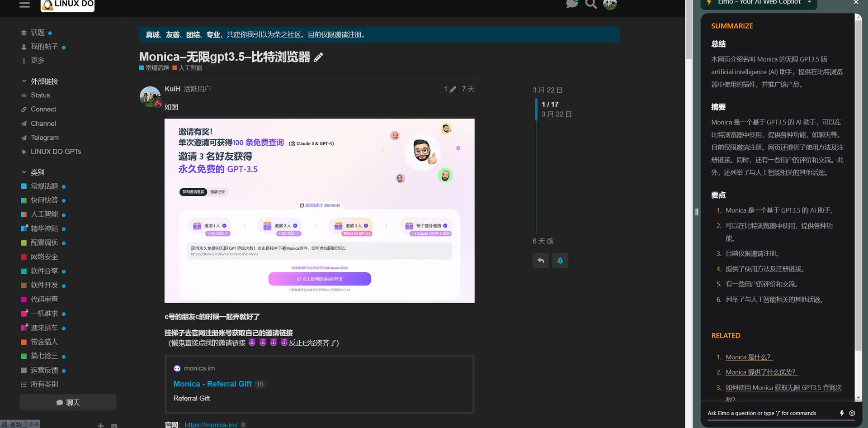
Task: Click the 1 / 17 timeline position handle
Action: tap(550, 105)
